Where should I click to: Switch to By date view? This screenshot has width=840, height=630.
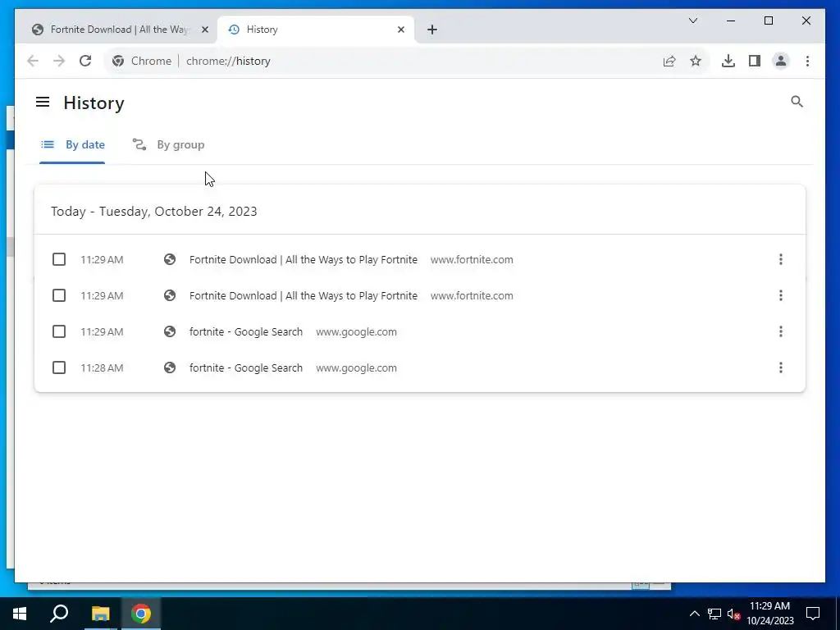pos(73,144)
